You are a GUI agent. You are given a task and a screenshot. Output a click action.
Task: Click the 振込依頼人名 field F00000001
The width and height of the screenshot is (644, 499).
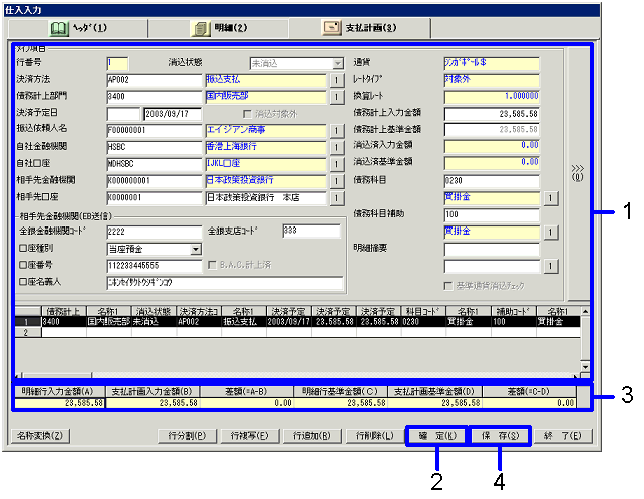tap(154, 131)
